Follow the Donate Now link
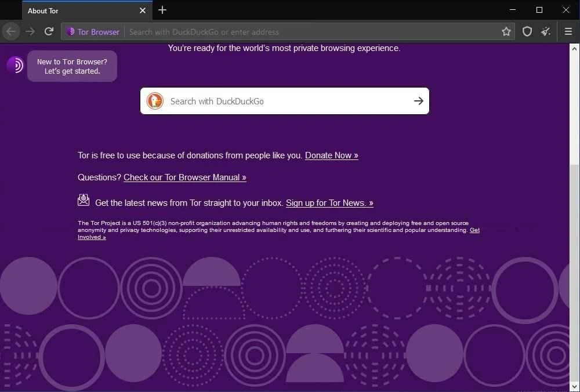The width and height of the screenshot is (580, 392). (x=331, y=155)
